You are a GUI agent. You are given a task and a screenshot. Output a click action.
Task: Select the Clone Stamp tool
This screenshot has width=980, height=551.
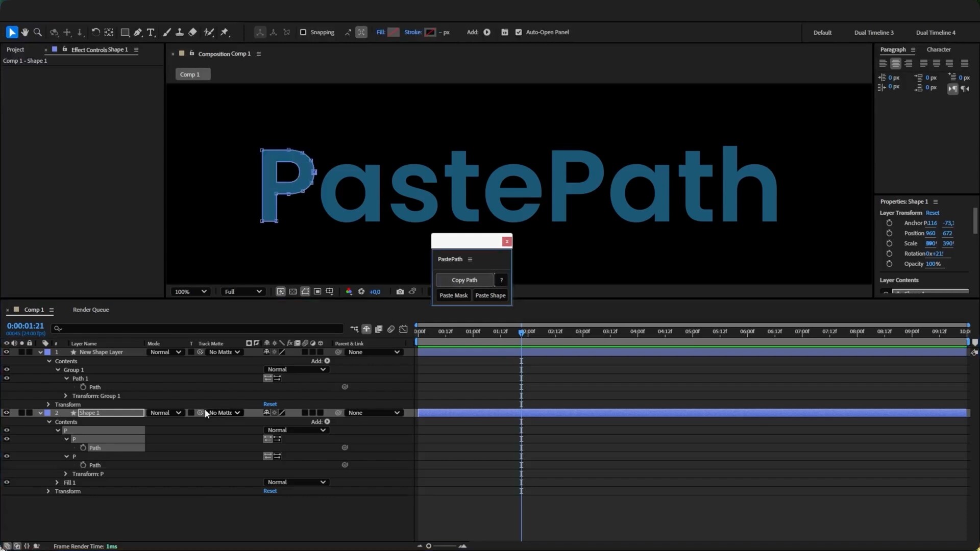click(180, 32)
